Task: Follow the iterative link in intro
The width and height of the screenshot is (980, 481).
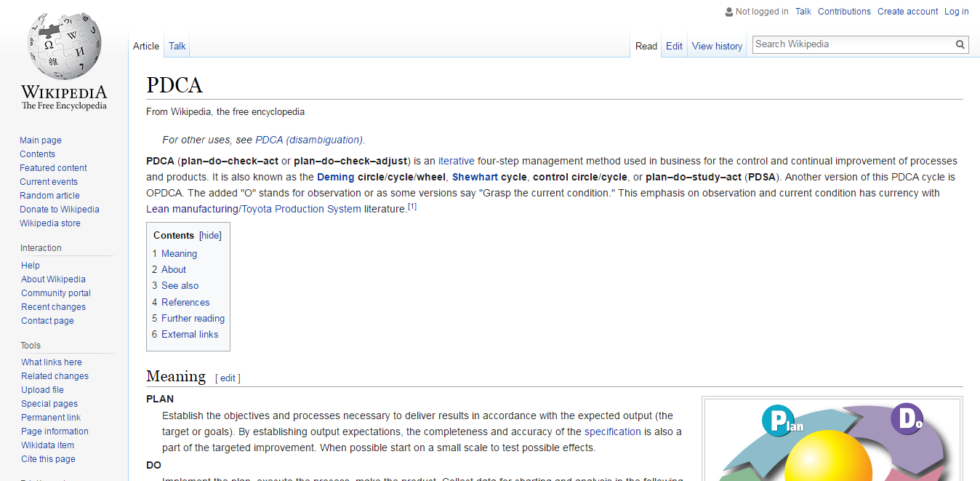Action: pos(456,161)
